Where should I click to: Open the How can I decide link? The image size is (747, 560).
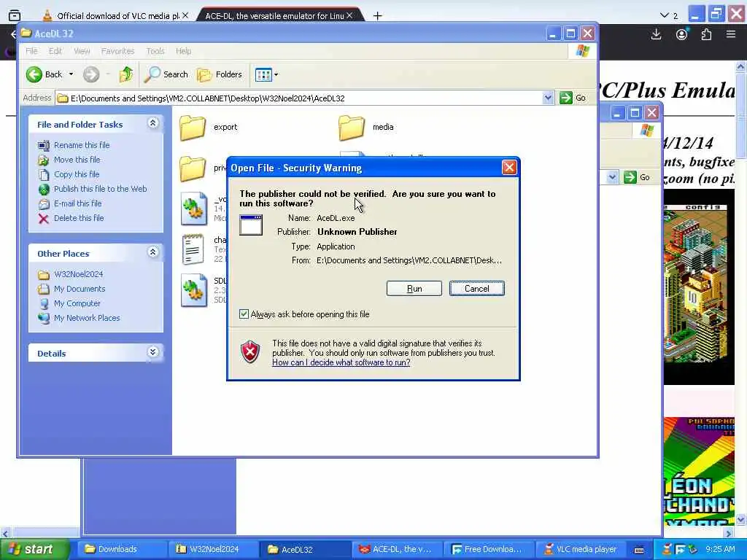[x=341, y=362]
